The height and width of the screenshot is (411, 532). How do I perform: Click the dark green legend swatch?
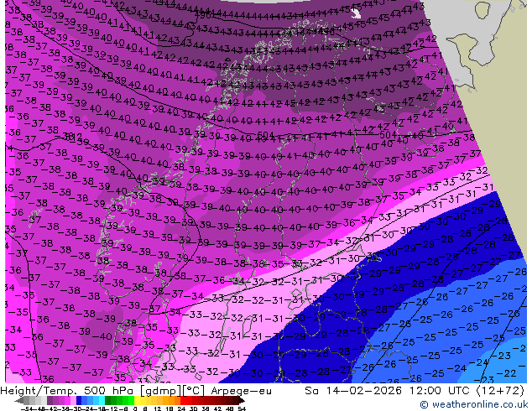point(108,401)
